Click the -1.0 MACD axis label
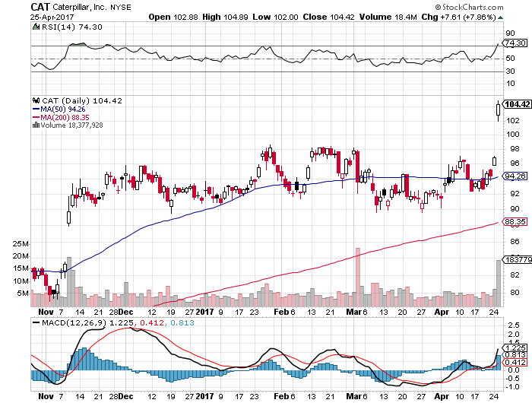The image size is (532, 403). point(511,387)
